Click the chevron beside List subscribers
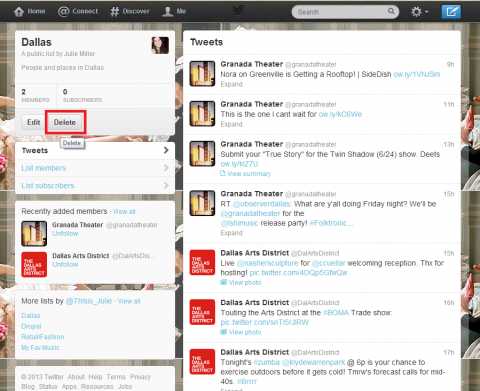 pyautogui.click(x=166, y=185)
